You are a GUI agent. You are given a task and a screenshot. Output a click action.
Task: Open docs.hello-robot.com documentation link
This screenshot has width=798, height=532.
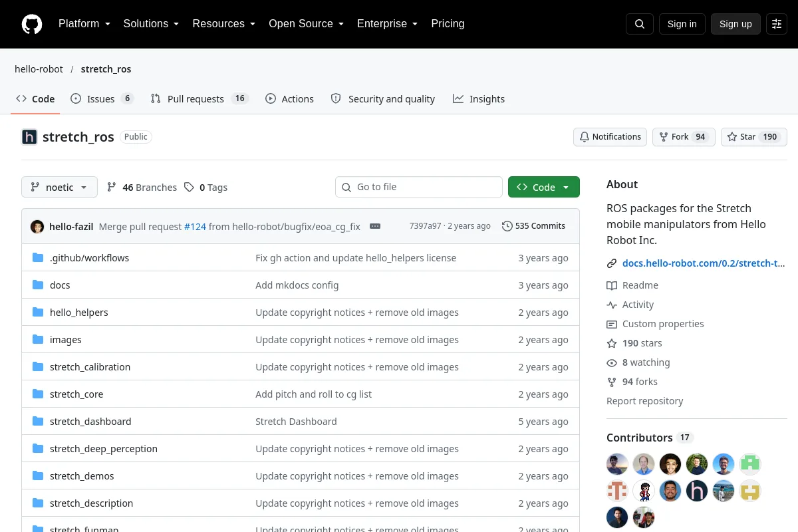click(x=704, y=263)
